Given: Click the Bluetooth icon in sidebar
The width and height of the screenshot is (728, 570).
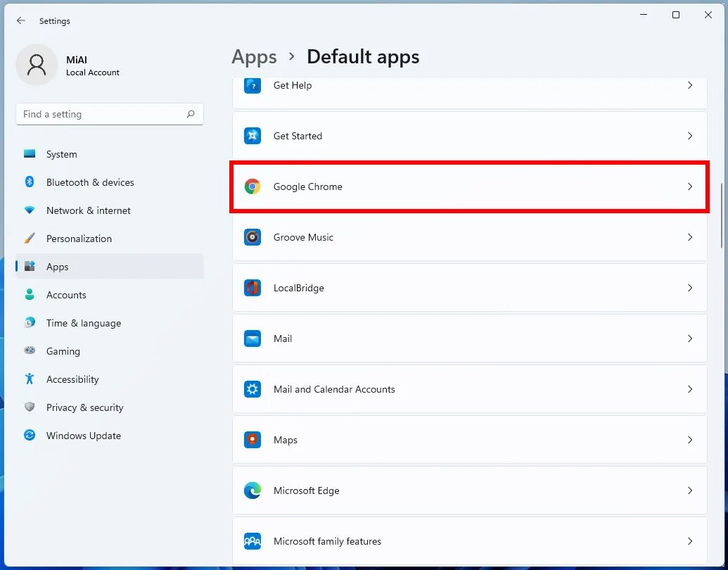Looking at the screenshot, I should [x=30, y=182].
